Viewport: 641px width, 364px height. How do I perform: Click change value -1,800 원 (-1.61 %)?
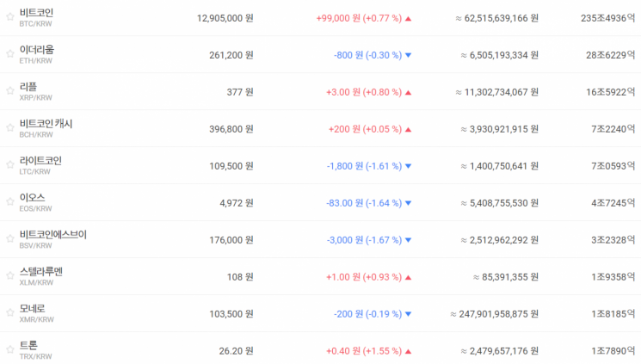(x=364, y=166)
